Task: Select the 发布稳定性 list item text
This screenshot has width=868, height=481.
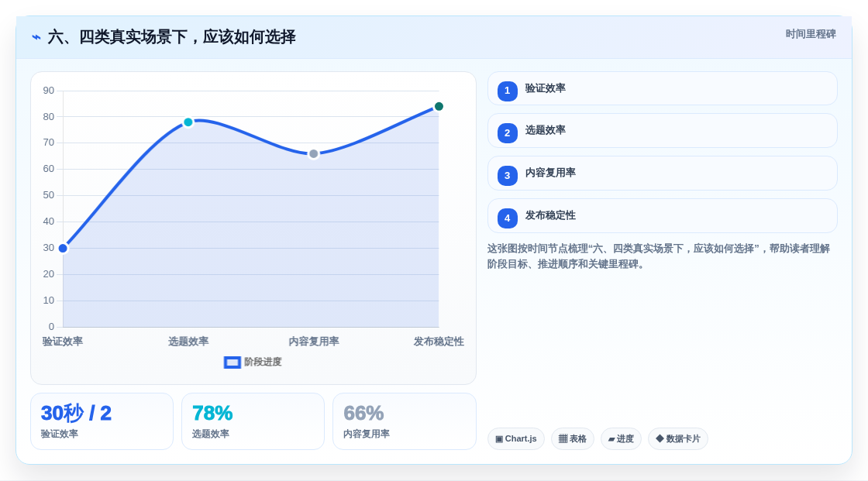Action: click(550, 215)
